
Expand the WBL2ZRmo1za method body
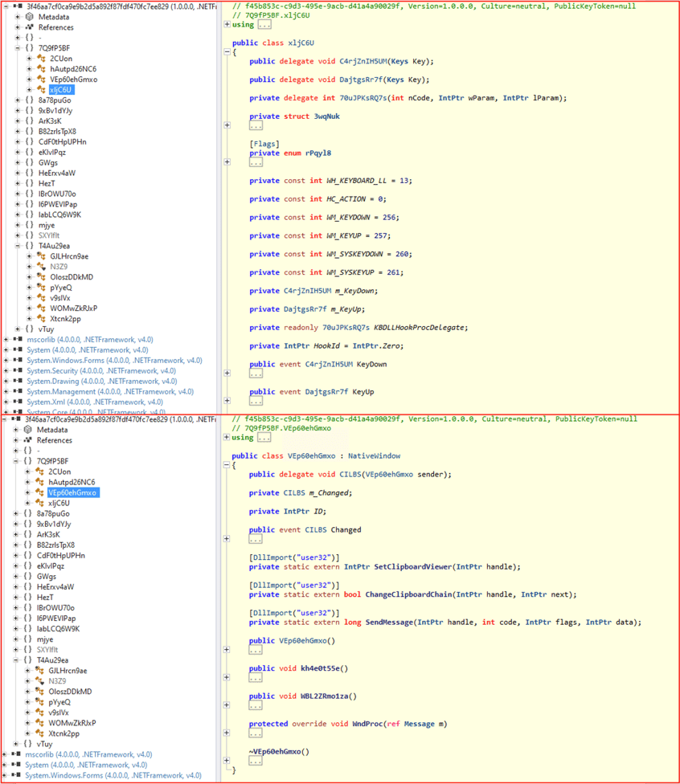click(227, 705)
